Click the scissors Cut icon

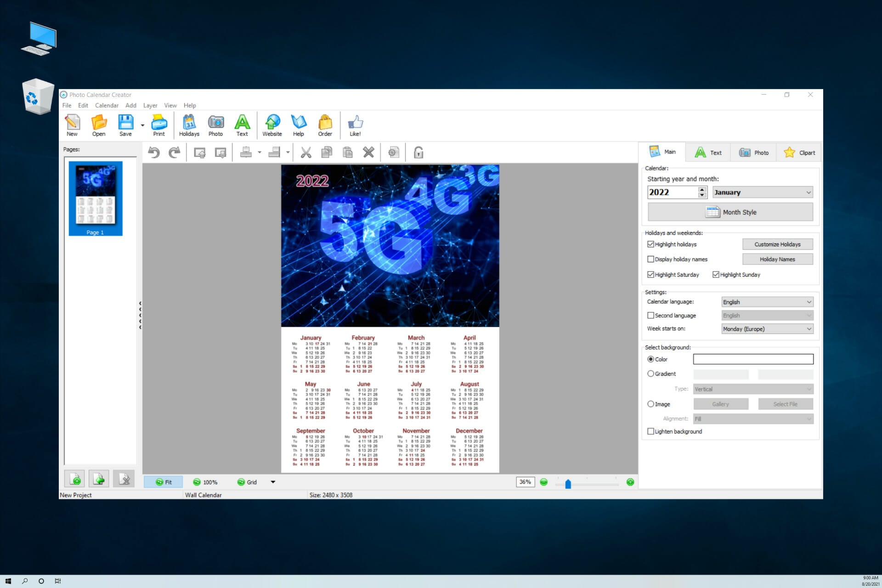click(306, 153)
